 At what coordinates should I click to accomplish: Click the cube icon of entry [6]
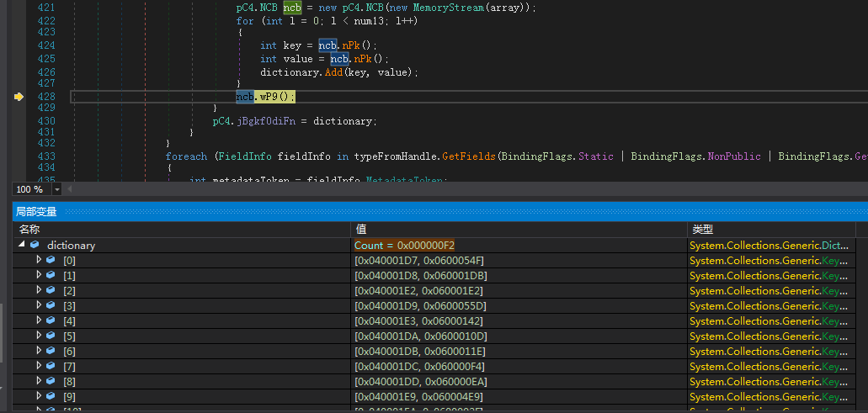pos(51,351)
